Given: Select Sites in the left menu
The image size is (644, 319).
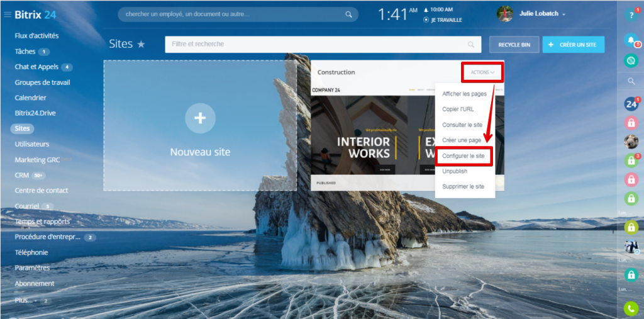Looking at the screenshot, I should [22, 128].
